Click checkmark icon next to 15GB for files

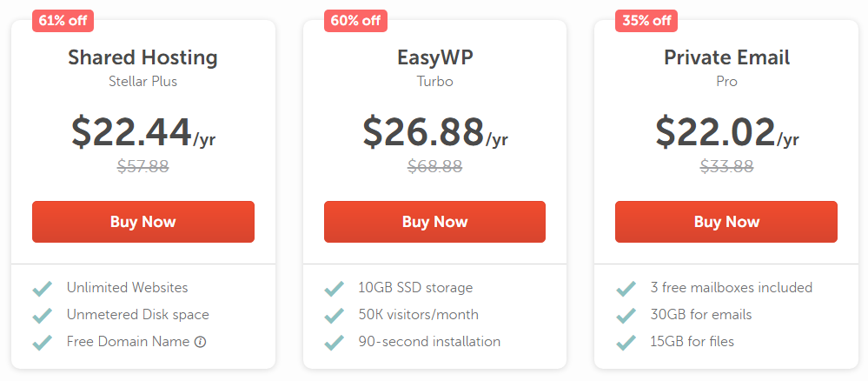tap(626, 342)
